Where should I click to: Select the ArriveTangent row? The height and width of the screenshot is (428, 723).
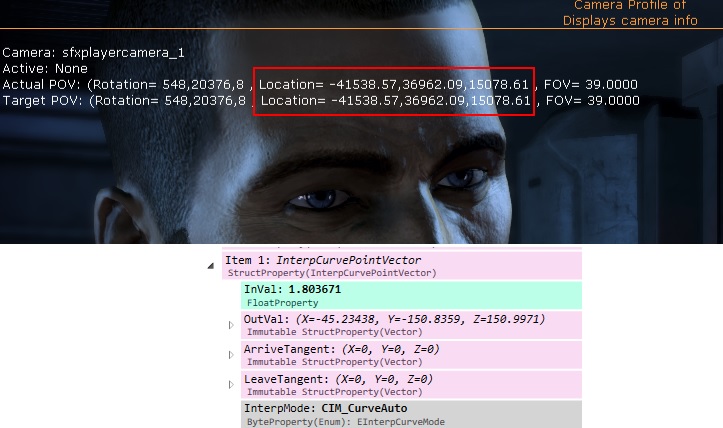point(411,355)
